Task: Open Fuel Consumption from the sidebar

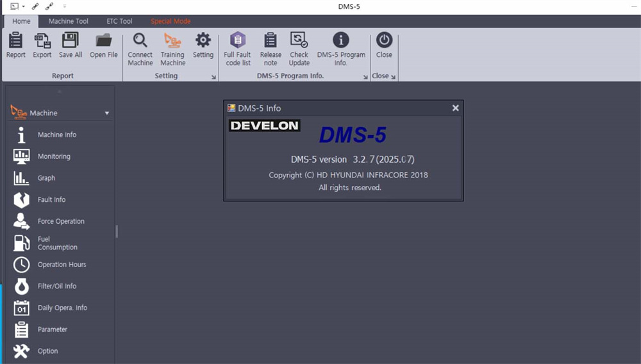Action: (57, 243)
